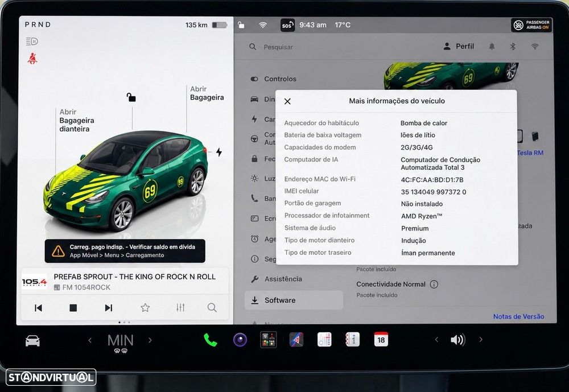The height and width of the screenshot is (392, 569).
Task: Lower volume with left arrow
Action: (x=436, y=340)
